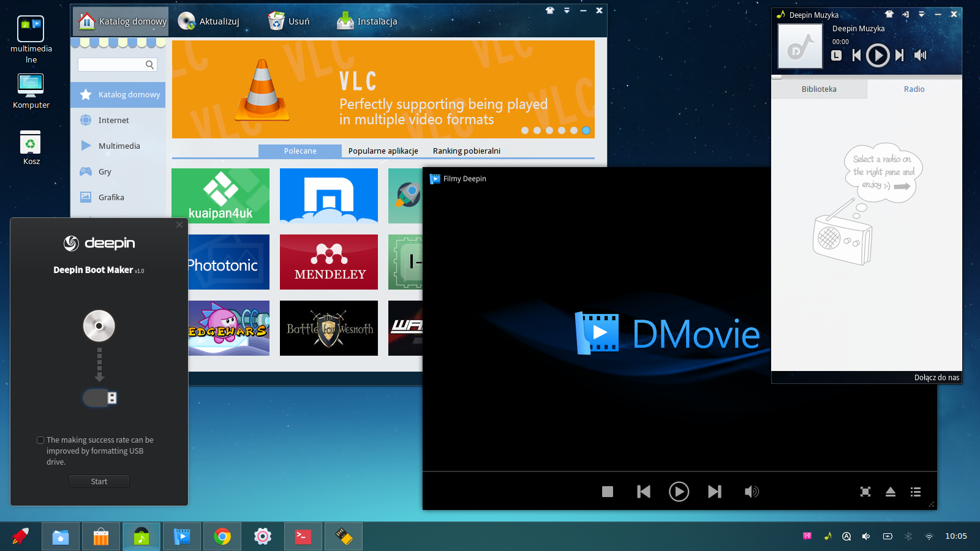This screenshot has height=551, width=980.
Task: Open the Software Center menu dropdown arrow
Action: pyautogui.click(x=567, y=10)
